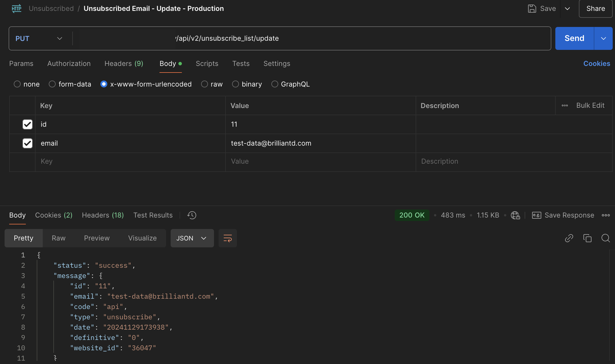Expand the JSON format dropdown
The height and width of the screenshot is (364, 615).
click(x=192, y=238)
